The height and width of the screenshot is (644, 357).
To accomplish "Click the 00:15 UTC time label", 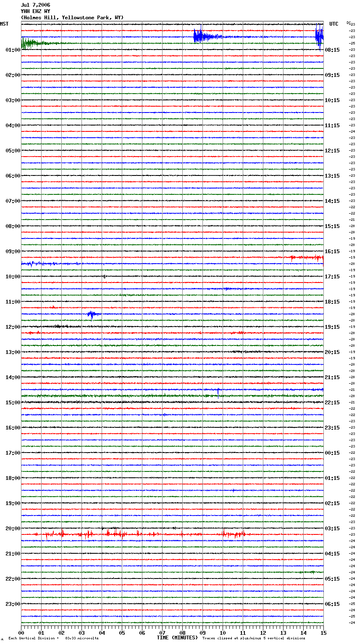I will (332, 453).
